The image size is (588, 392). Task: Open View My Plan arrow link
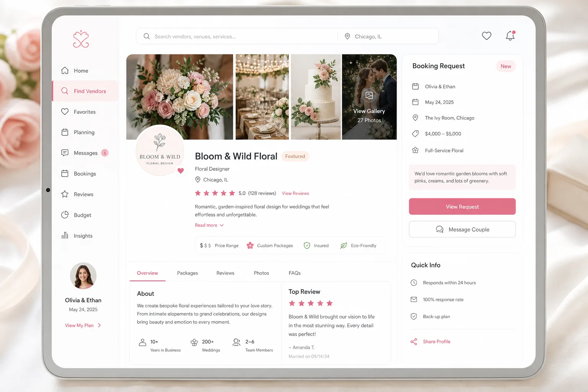pos(83,325)
